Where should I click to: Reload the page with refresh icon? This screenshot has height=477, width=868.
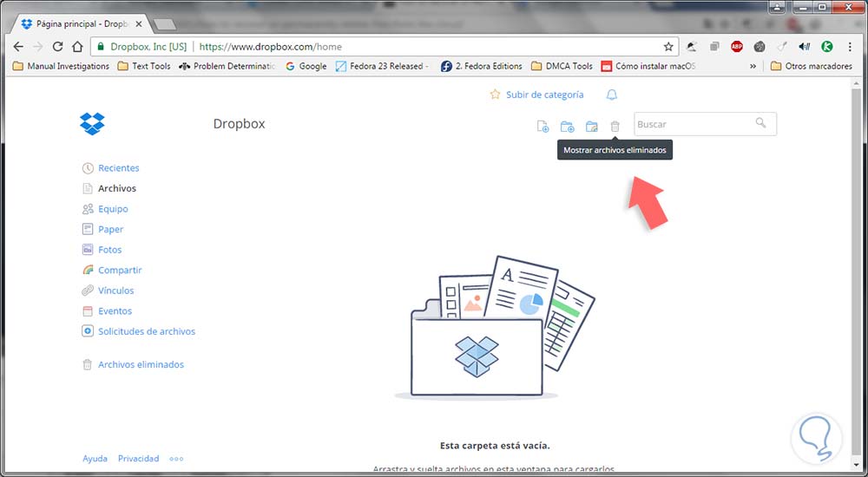[57, 47]
